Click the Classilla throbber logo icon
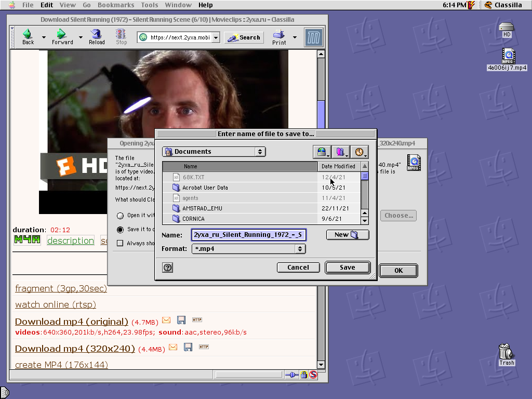Image resolution: width=532 pixels, height=399 pixels. (313, 37)
